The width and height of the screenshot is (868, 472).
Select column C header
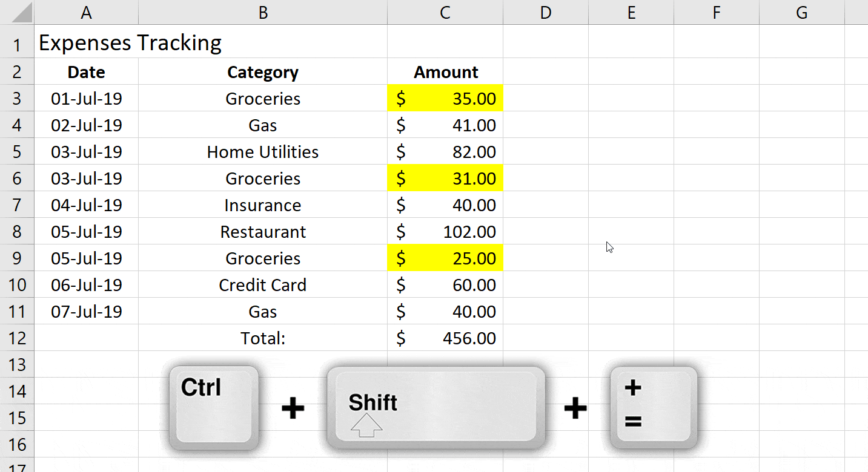tap(445, 12)
